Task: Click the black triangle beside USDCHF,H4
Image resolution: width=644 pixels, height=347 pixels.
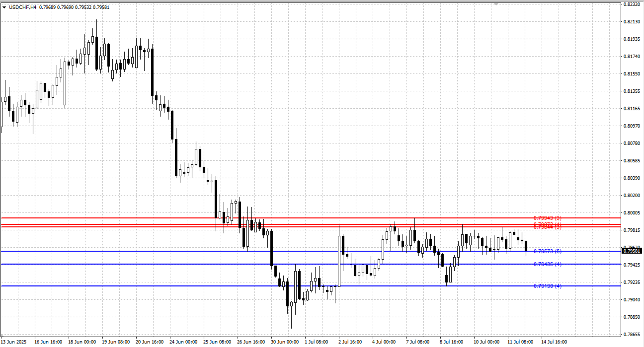Action: 4,6
